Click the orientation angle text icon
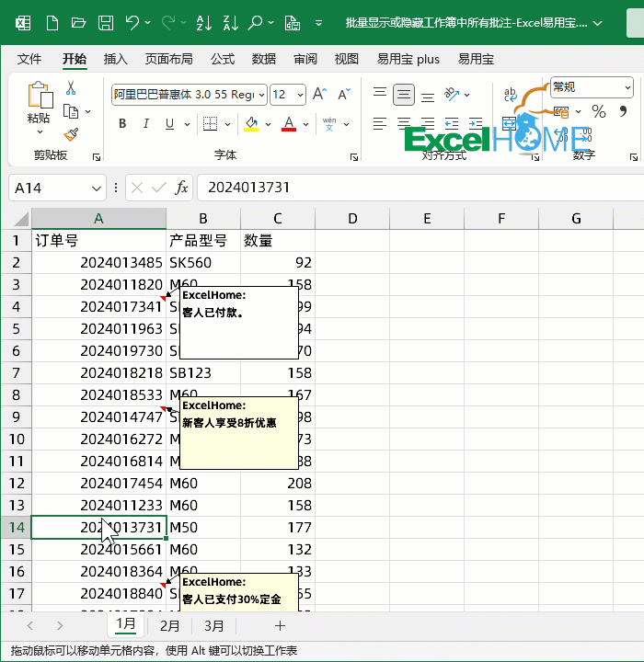 tap(452, 94)
